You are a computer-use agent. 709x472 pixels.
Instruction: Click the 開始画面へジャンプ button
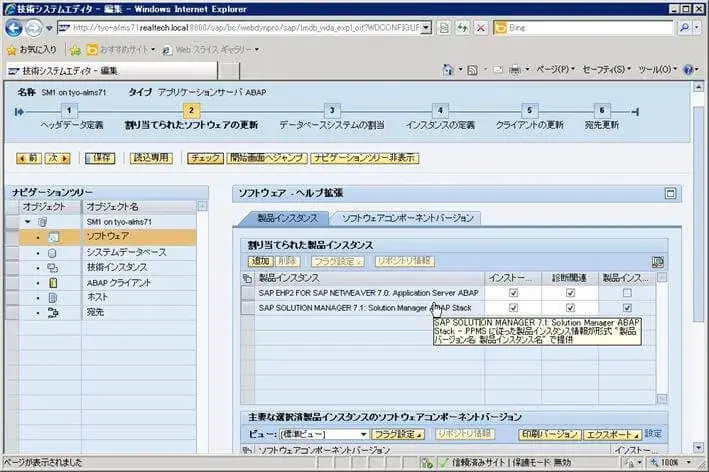click(x=267, y=158)
